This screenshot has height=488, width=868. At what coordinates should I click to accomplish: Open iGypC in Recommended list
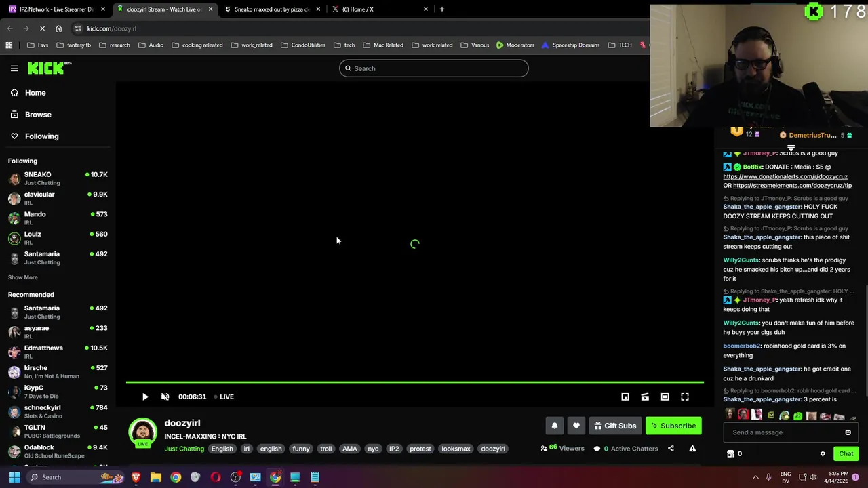tap(58, 391)
